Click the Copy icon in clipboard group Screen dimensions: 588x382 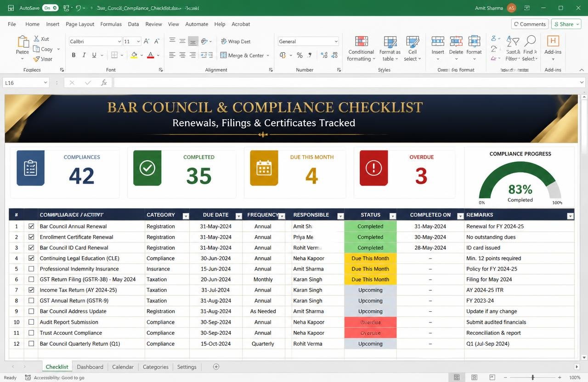pyautogui.click(x=36, y=49)
